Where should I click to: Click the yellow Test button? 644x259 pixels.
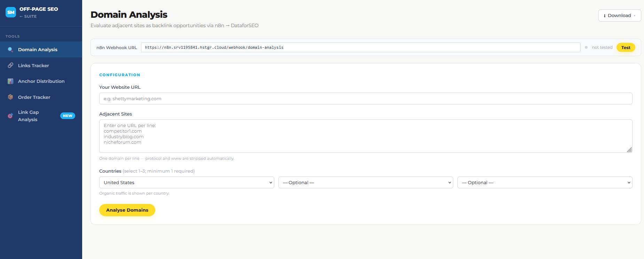point(626,47)
